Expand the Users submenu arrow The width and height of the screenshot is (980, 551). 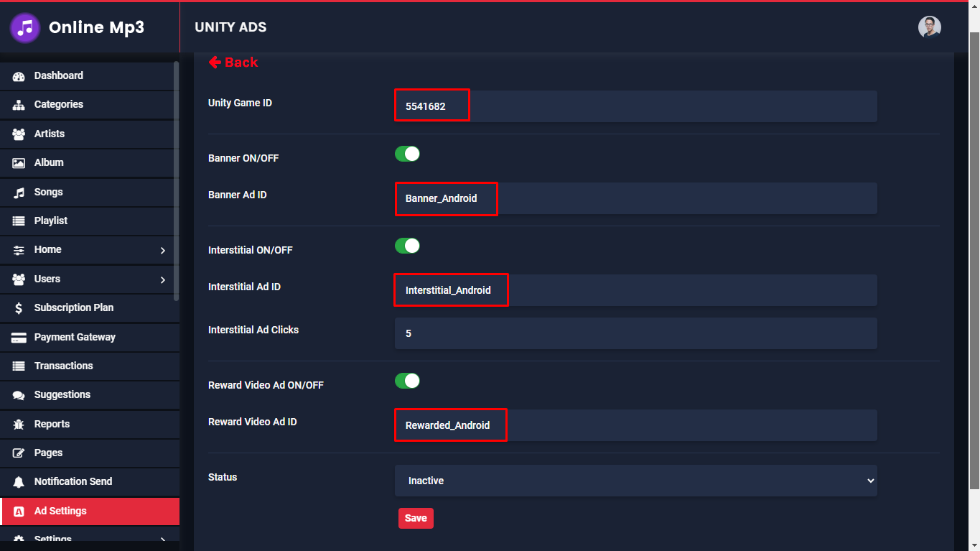coord(163,279)
